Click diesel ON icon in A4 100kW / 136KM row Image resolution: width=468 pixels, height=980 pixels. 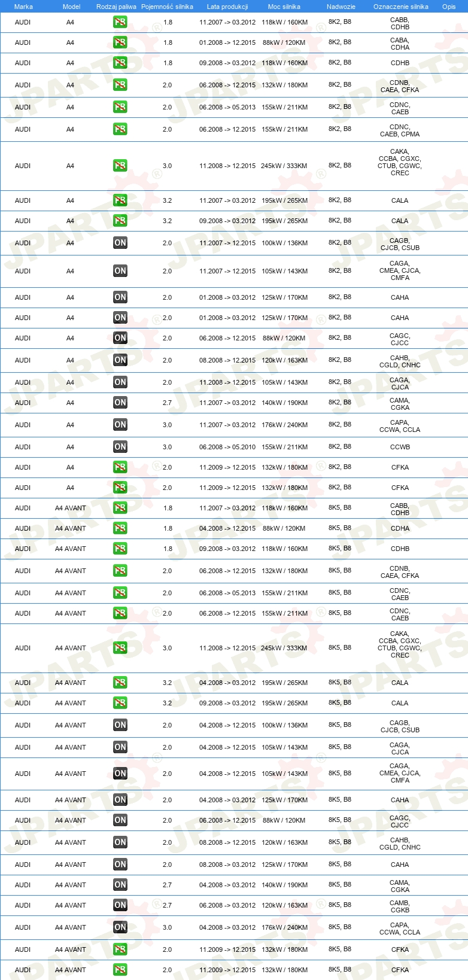click(x=120, y=243)
